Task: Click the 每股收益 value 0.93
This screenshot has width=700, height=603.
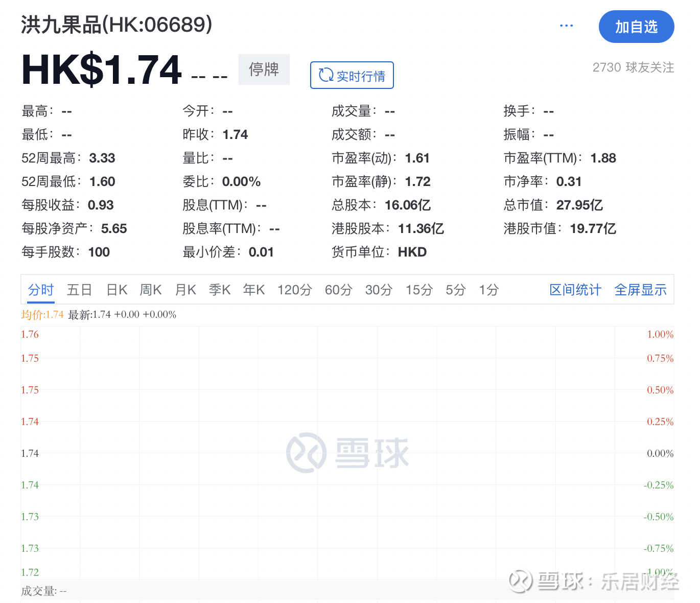Action: [101, 205]
